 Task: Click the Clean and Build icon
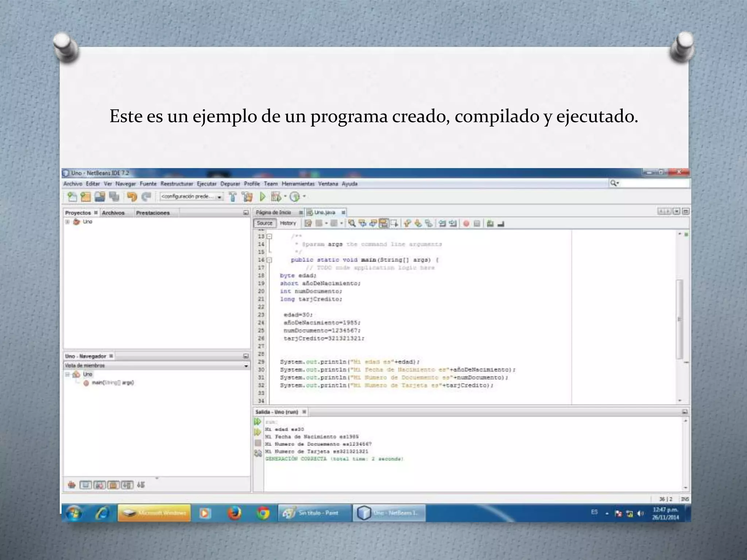(x=247, y=197)
